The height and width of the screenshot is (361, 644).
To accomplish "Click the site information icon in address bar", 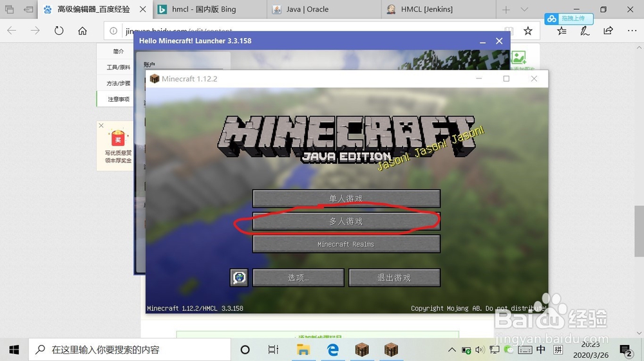I will [113, 31].
